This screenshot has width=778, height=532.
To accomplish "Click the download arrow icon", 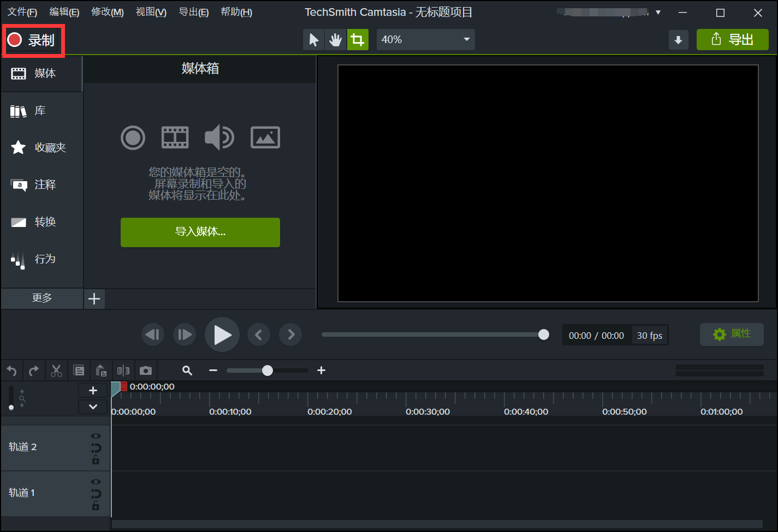I will tap(678, 40).
